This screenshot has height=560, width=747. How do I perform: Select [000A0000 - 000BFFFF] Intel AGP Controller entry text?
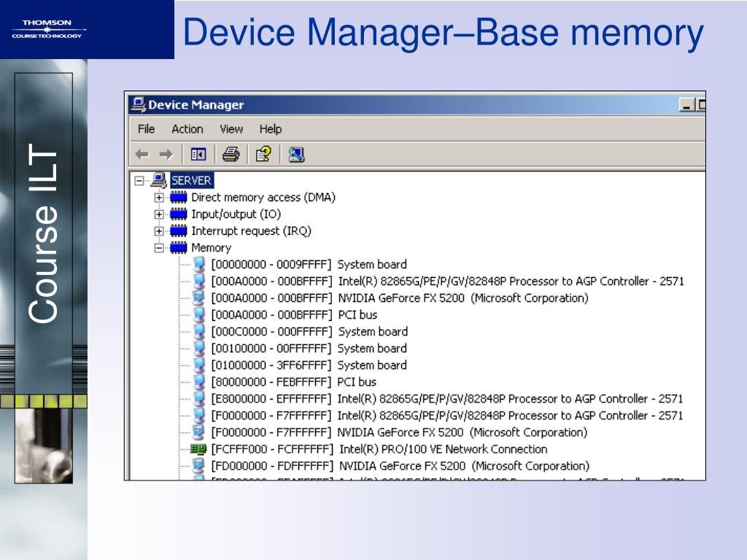448,281
